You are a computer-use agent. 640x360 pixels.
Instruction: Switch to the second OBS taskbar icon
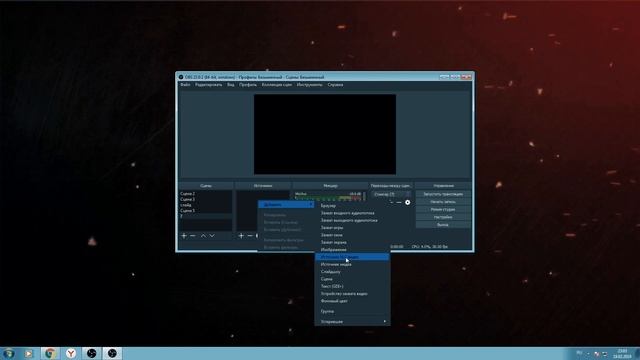coord(112,353)
